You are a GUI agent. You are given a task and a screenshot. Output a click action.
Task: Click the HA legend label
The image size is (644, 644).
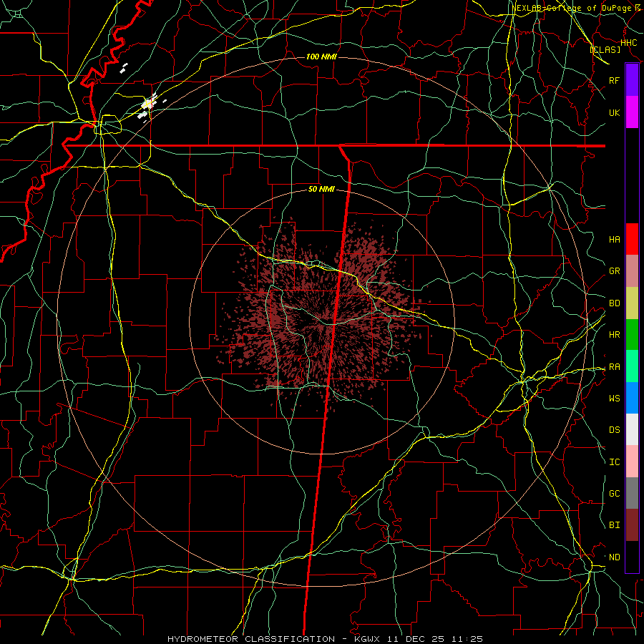coord(615,239)
